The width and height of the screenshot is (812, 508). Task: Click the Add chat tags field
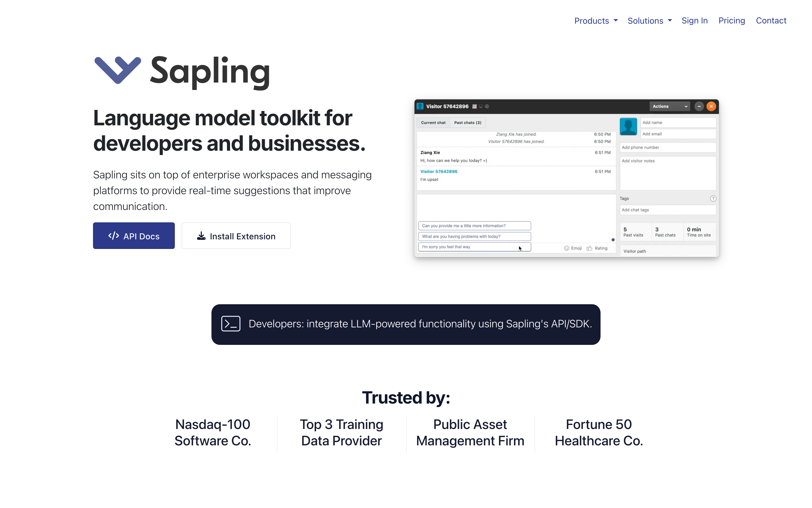[x=668, y=210]
